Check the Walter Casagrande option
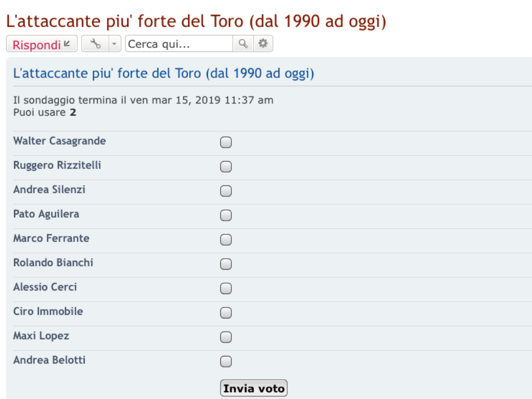Screen dimensions: 532x399 [226, 142]
